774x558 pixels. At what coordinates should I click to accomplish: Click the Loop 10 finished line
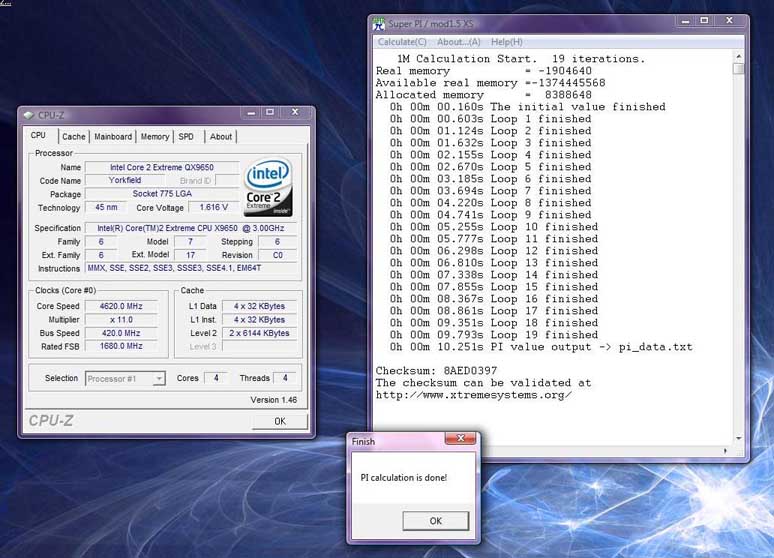[494, 227]
